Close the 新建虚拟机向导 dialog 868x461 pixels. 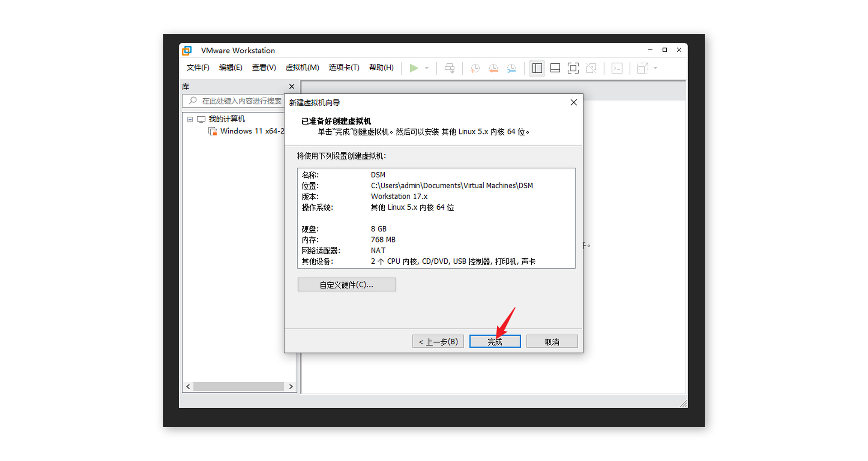574,103
